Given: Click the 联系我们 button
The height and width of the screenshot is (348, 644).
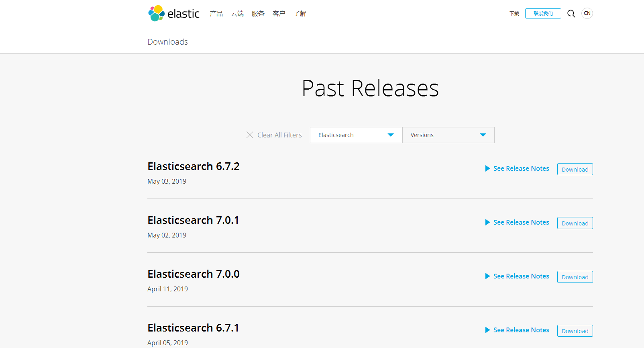Looking at the screenshot, I should pyautogui.click(x=543, y=14).
